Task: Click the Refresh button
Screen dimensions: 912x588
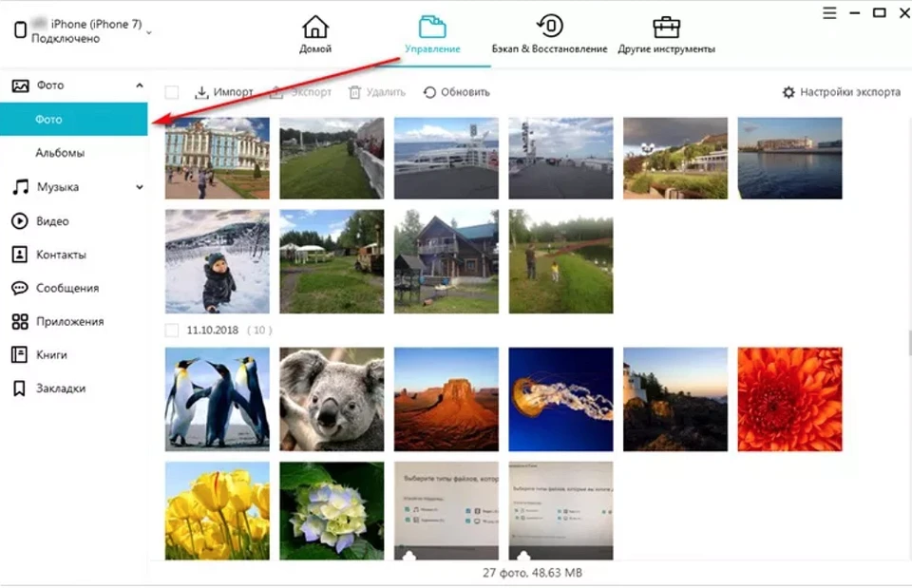Action: pyautogui.click(x=457, y=92)
